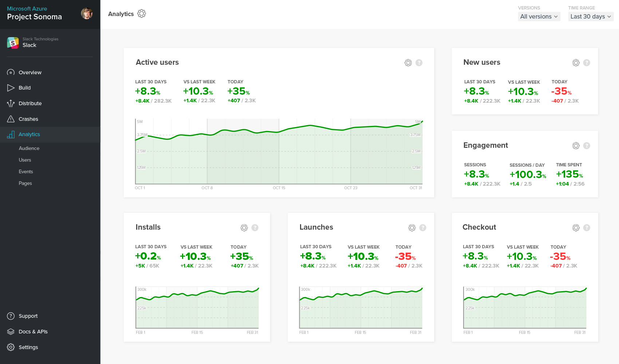The height and width of the screenshot is (364, 619).
Task: Open help icon on Launches card
Action: [x=422, y=227]
